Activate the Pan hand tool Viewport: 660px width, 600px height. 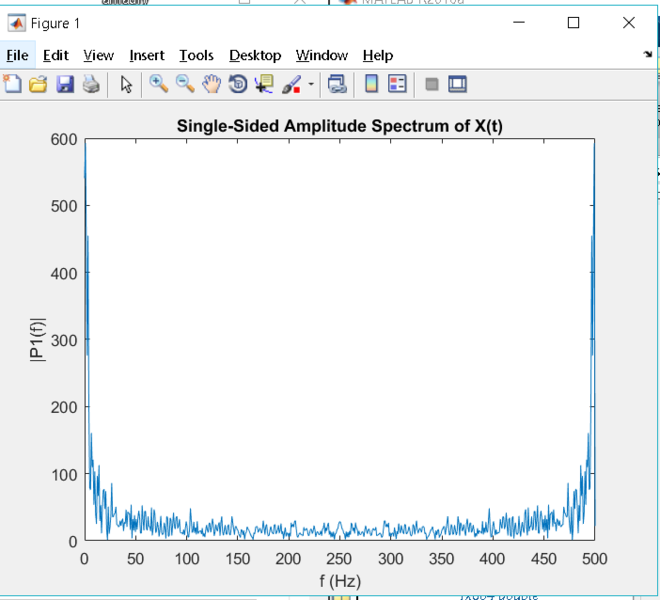point(211,85)
